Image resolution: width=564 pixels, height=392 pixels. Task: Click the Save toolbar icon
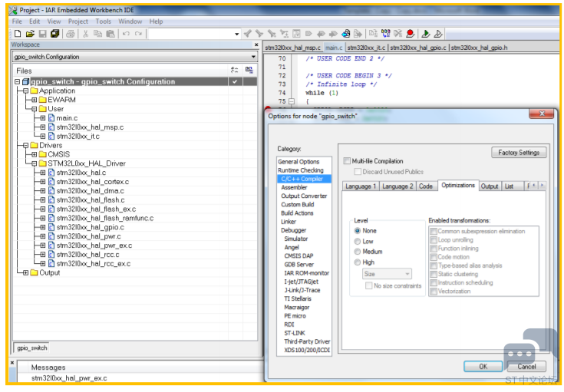(x=42, y=34)
